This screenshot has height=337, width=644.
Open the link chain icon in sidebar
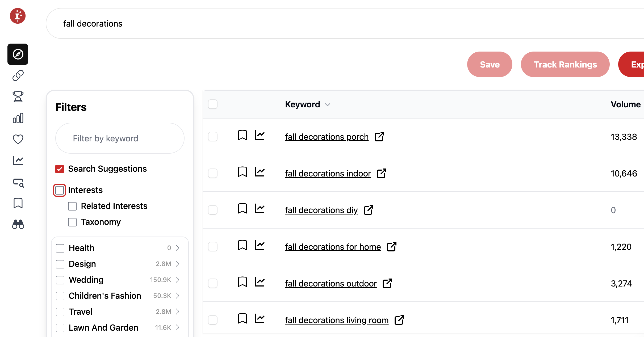point(18,75)
